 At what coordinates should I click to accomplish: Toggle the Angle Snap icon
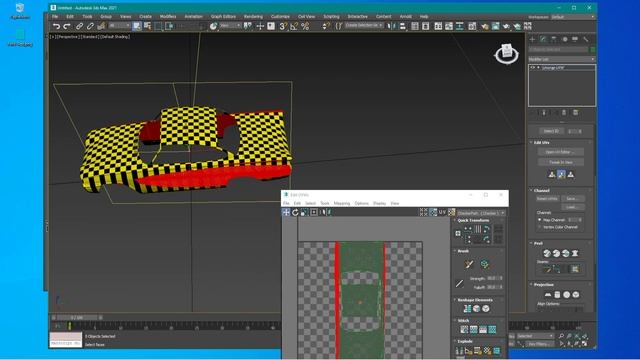pyautogui.click(x=294, y=27)
